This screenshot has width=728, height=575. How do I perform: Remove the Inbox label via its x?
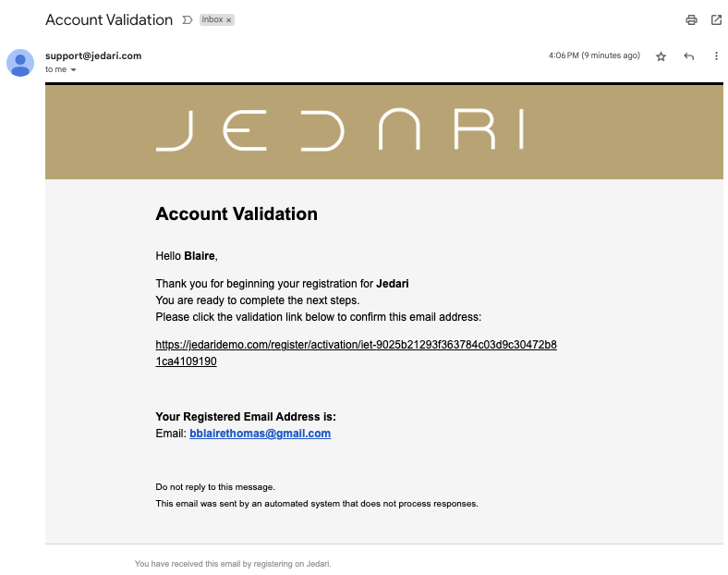[x=228, y=20]
